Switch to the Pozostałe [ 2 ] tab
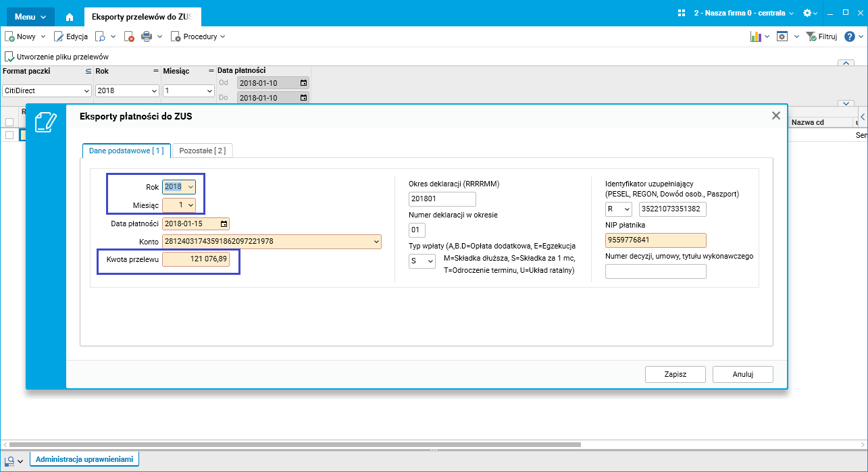The width and height of the screenshot is (868, 472). (x=203, y=151)
